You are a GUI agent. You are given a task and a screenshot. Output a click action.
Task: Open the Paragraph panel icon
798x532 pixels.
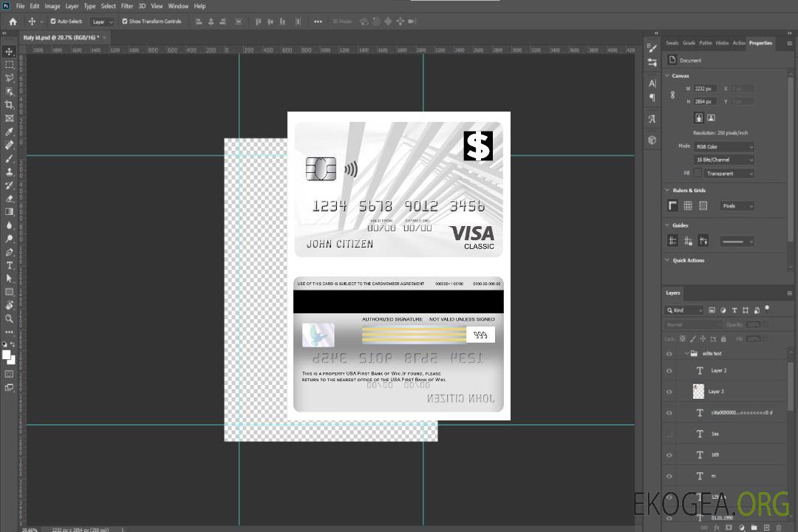coord(652,98)
